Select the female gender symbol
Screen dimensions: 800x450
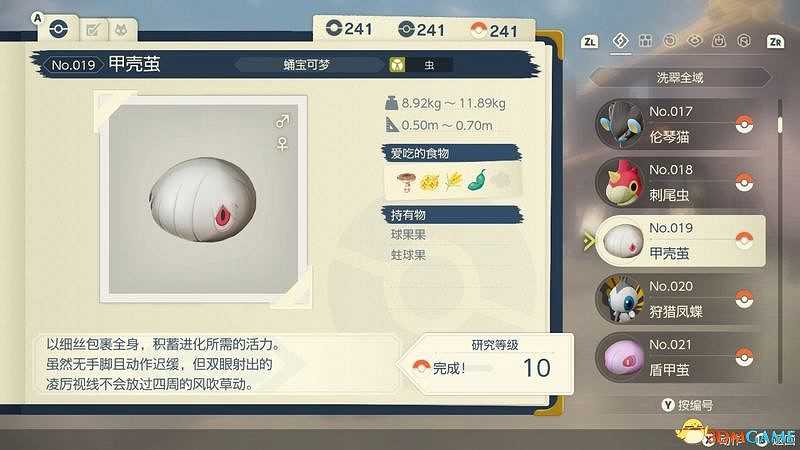(282, 143)
